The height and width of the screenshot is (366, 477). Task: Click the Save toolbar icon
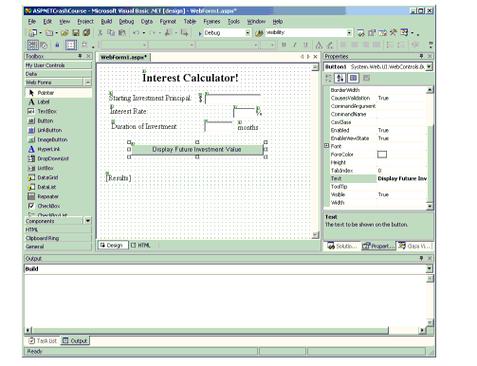pos(76,33)
